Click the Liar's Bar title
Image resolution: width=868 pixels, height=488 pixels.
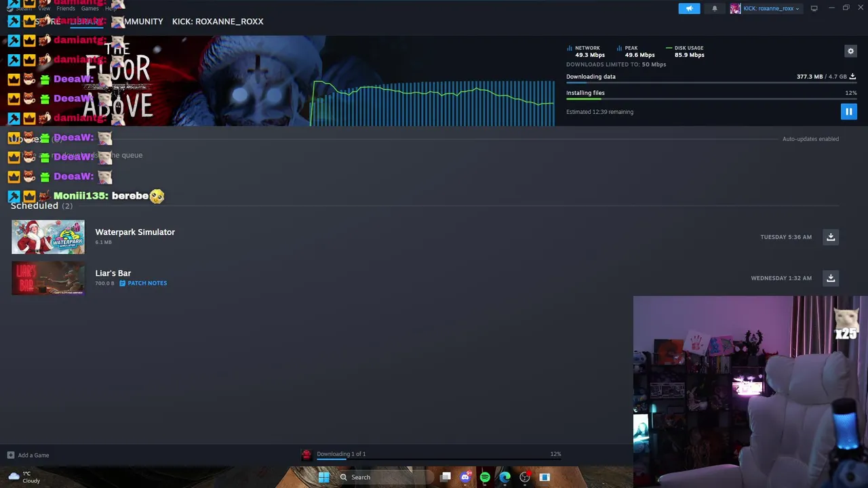point(113,273)
